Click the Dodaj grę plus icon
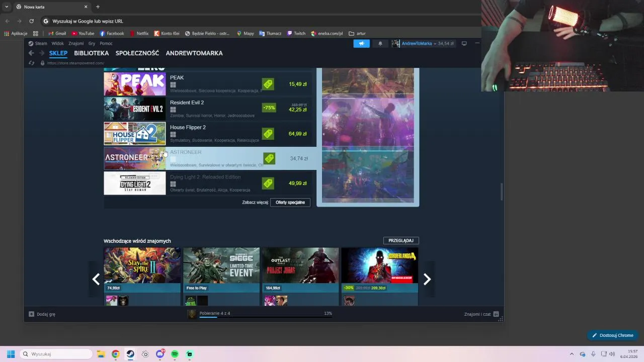Image resolution: width=644 pixels, height=362 pixels. (x=31, y=314)
